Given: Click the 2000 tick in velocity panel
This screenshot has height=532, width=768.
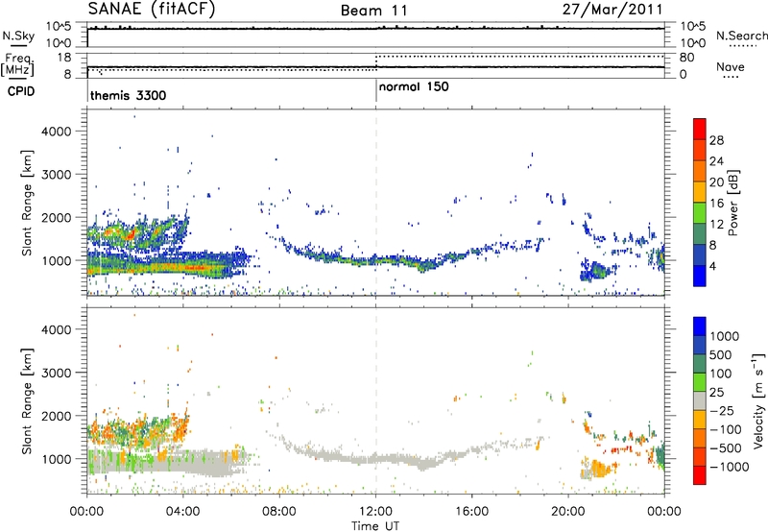Looking at the screenshot, I should click(x=57, y=416).
